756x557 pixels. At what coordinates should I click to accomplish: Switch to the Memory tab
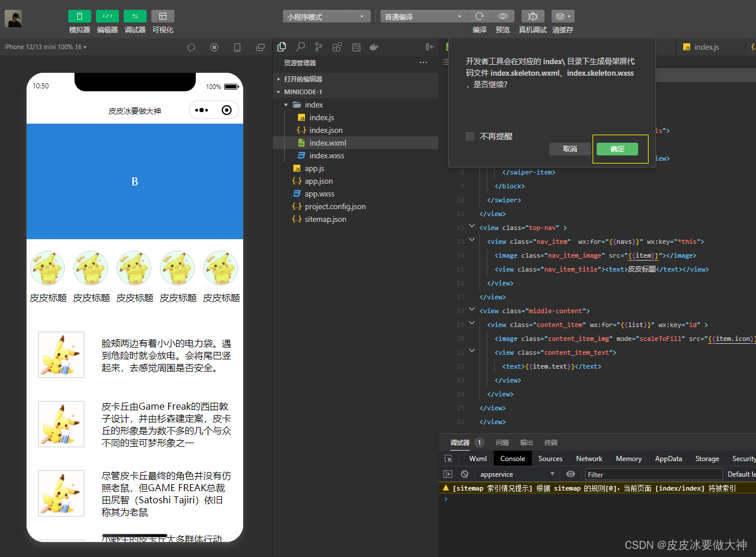click(x=628, y=458)
